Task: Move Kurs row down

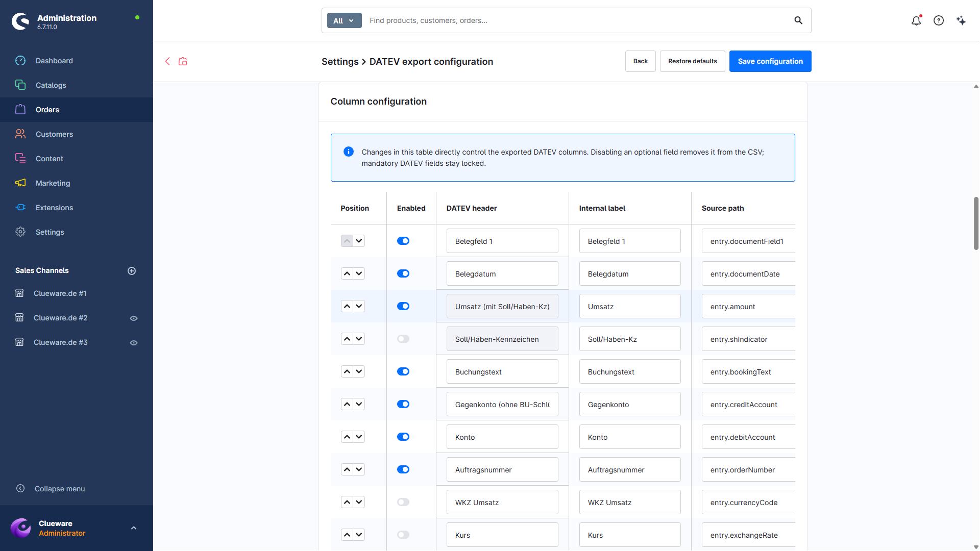Action: click(359, 535)
